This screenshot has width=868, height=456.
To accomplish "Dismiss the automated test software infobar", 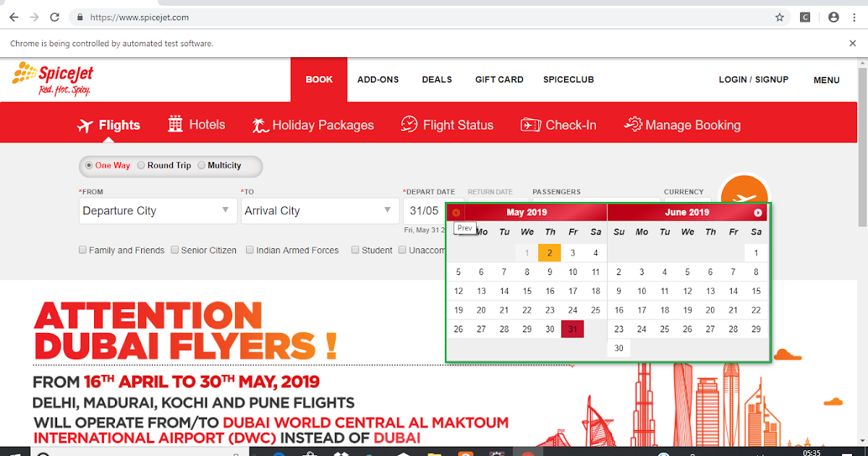I will [x=852, y=43].
